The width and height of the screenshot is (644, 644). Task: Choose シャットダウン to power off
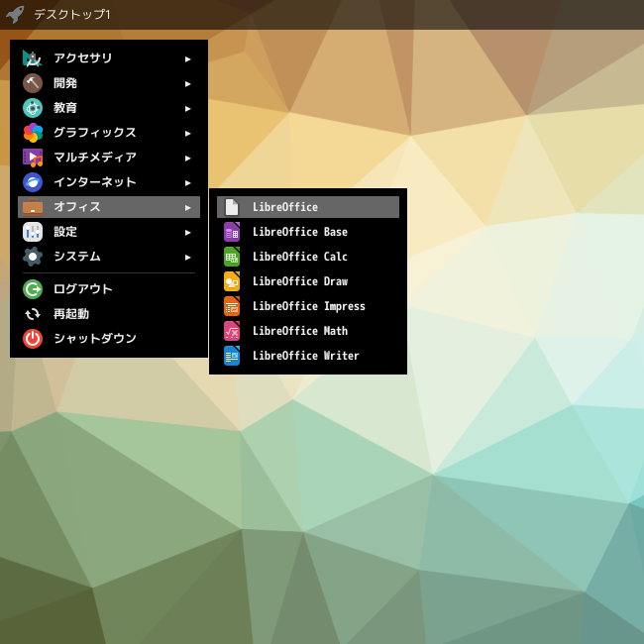tap(109, 339)
